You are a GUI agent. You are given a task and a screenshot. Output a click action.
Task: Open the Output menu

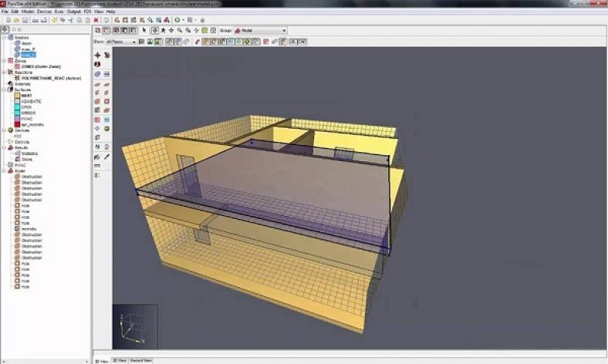tap(73, 12)
